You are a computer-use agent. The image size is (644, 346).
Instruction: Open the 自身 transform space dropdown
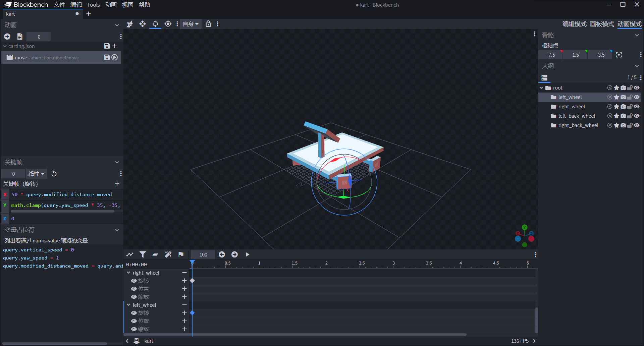coord(191,24)
